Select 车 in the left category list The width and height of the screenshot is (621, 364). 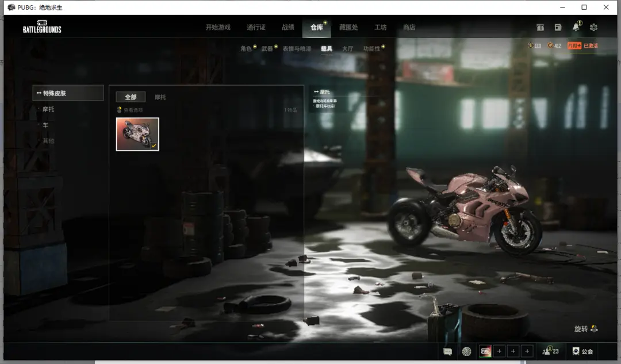(x=45, y=125)
